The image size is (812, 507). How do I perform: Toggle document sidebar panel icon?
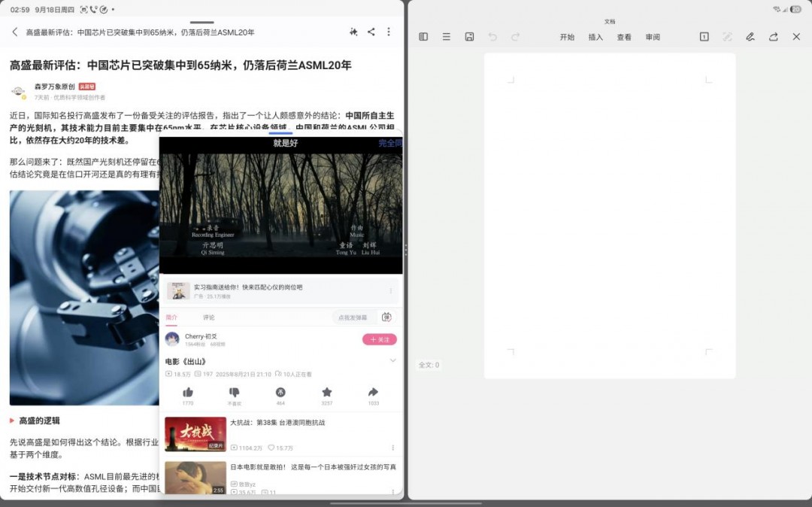(x=423, y=37)
